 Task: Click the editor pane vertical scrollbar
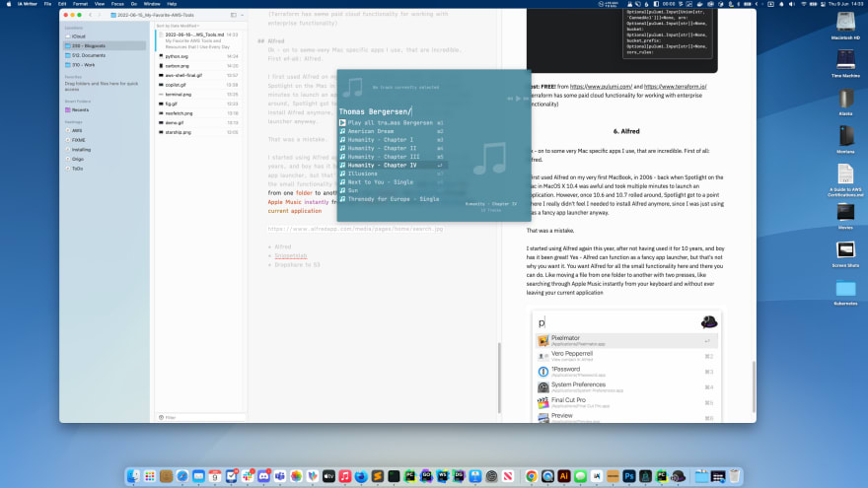pos(499,378)
